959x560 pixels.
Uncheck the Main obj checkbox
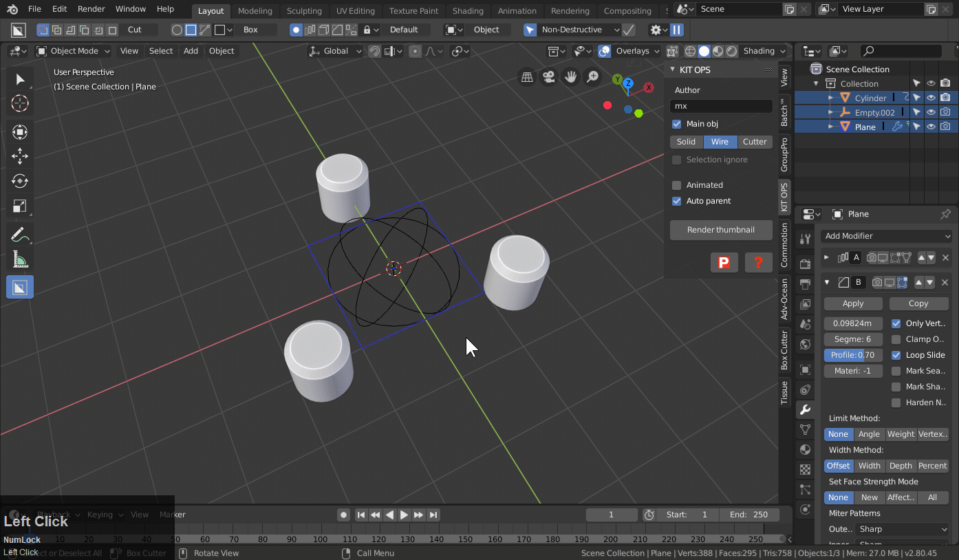[676, 124]
